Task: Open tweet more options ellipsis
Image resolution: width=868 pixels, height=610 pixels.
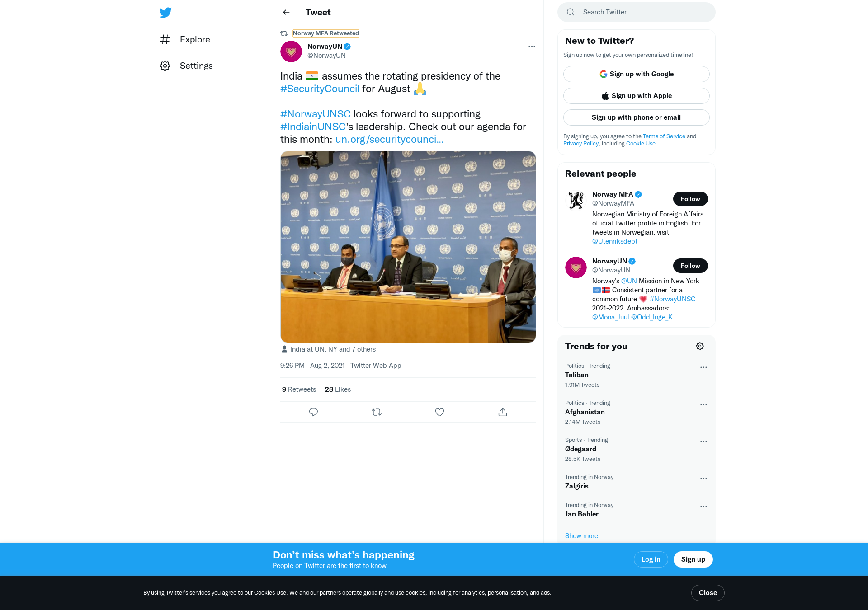Action: [532, 47]
